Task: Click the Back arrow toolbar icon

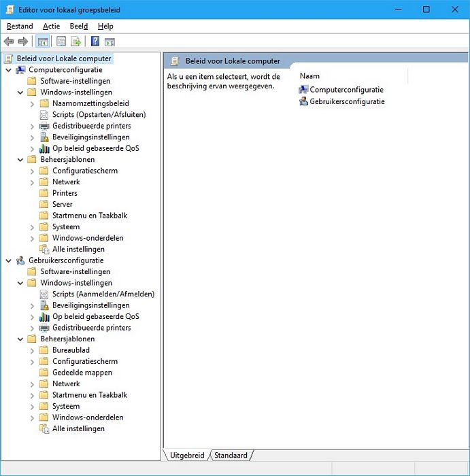Action: [x=9, y=41]
